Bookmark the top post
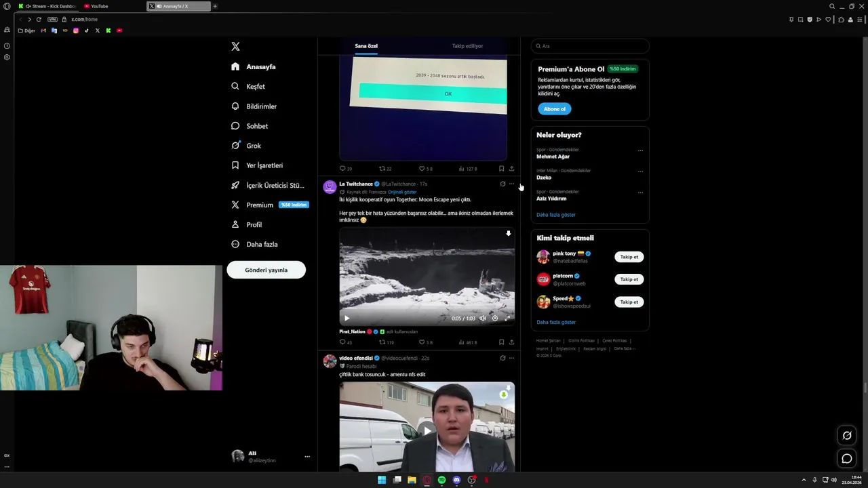Image resolution: width=868 pixels, height=488 pixels. (x=501, y=169)
